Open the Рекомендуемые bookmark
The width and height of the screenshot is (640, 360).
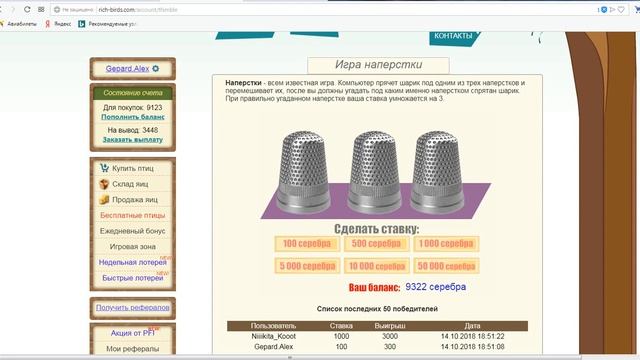[x=107, y=24]
